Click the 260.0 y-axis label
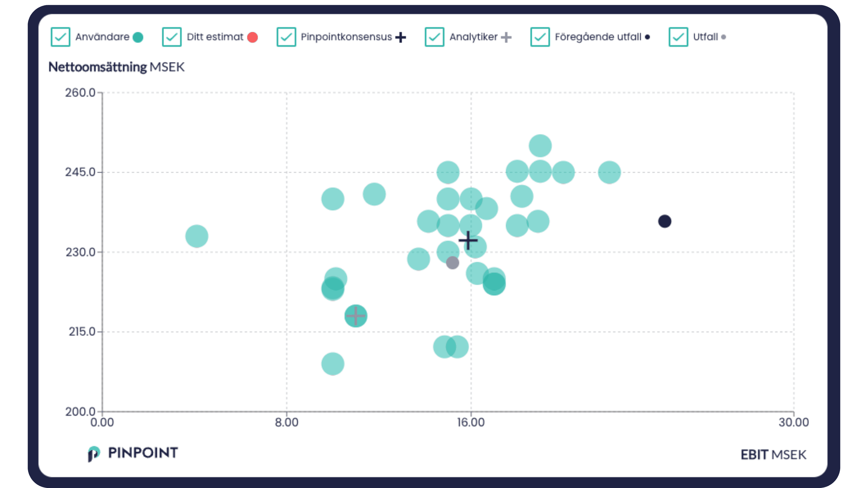Image resolution: width=868 pixels, height=488 pixels. pyautogui.click(x=80, y=93)
